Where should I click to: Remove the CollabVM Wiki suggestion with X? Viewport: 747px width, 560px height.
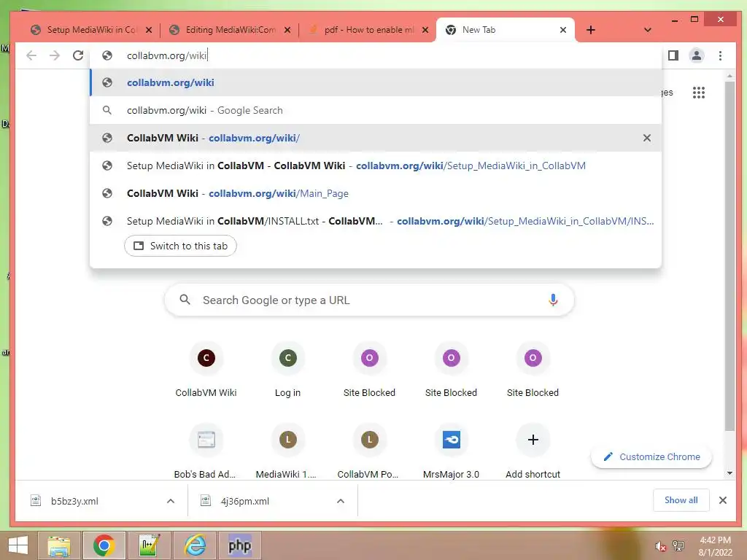click(x=646, y=138)
